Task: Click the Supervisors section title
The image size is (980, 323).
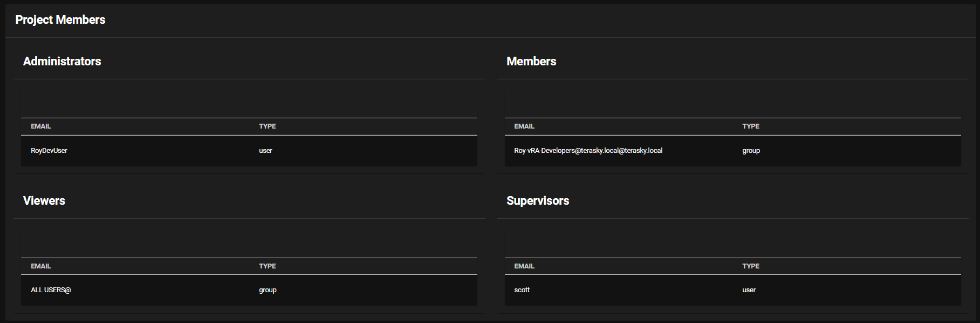Action: [538, 201]
